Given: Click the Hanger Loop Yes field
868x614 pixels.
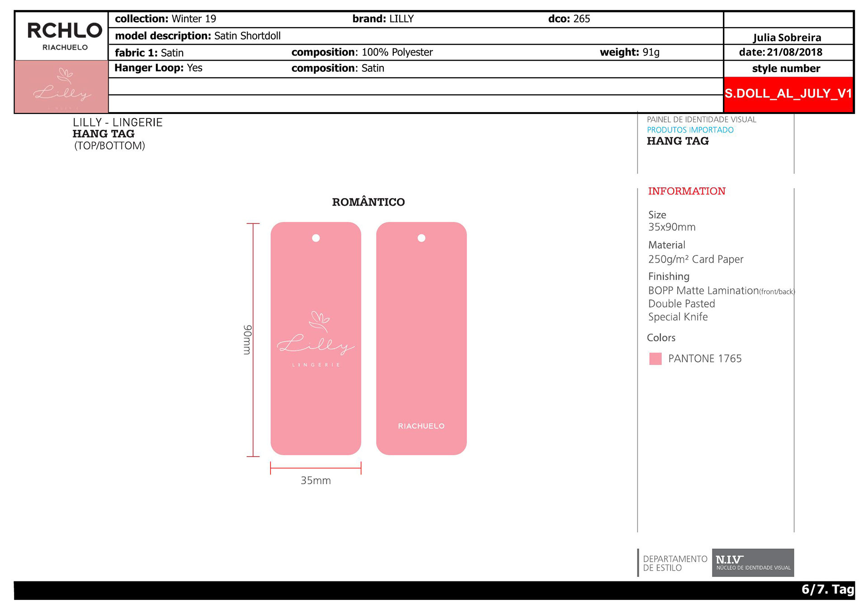Looking at the screenshot, I should pyautogui.click(x=158, y=68).
